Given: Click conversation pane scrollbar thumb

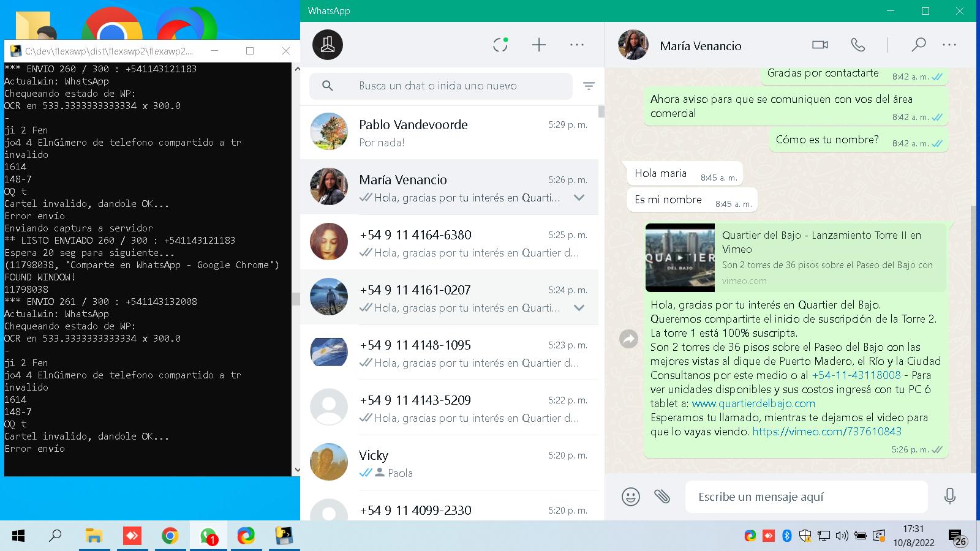Looking at the screenshot, I should point(973,339).
